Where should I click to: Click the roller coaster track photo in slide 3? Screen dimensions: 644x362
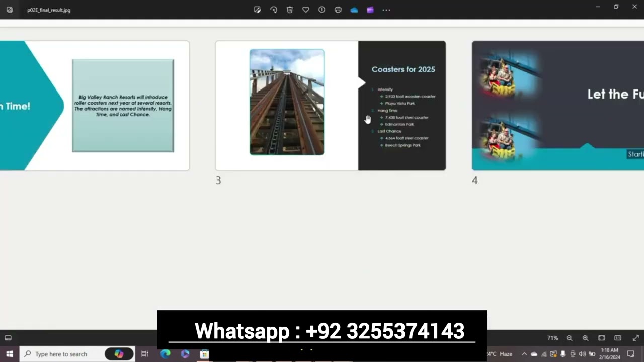[x=287, y=102]
